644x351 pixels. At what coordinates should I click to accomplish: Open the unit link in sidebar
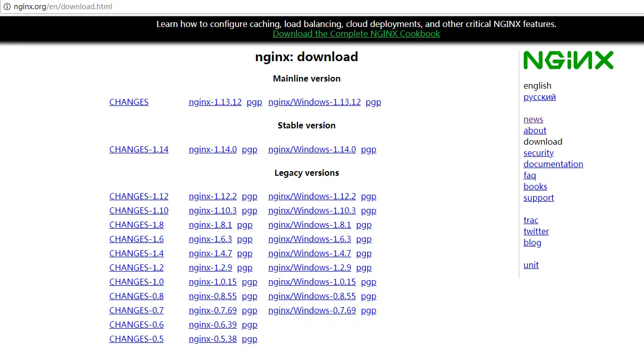531,265
